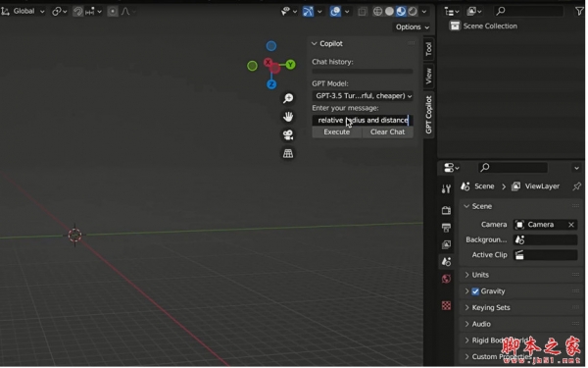The width and height of the screenshot is (588, 368).
Task: Switch to the GPT Copilot sidebar tab
Action: pos(430,115)
